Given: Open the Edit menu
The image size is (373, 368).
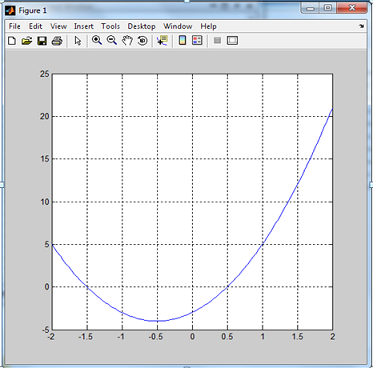Looking at the screenshot, I should click(35, 26).
